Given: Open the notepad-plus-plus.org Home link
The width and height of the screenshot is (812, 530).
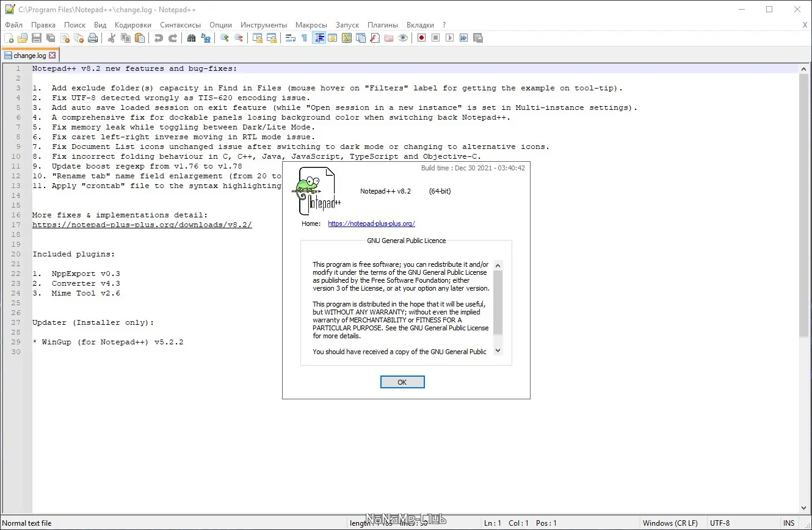Looking at the screenshot, I should click(x=371, y=224).
